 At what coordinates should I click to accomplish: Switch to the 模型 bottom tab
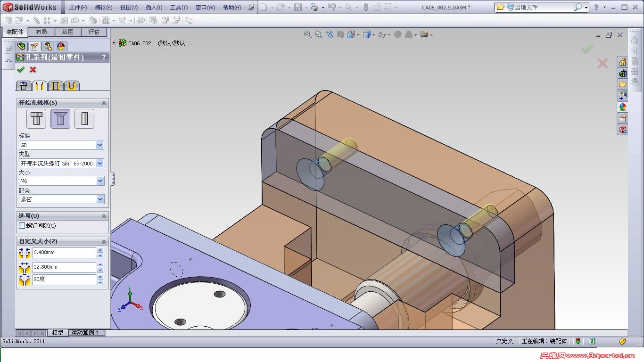[x=58, y=333]
